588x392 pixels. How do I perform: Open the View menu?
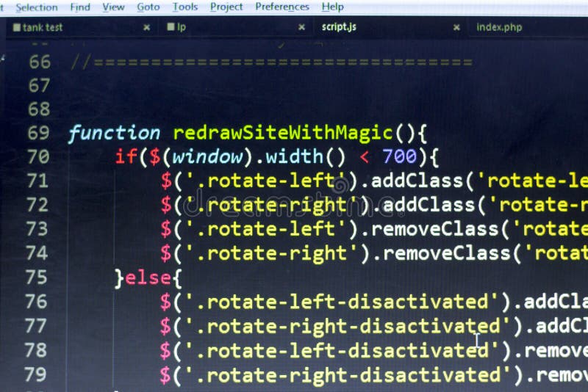113,7
